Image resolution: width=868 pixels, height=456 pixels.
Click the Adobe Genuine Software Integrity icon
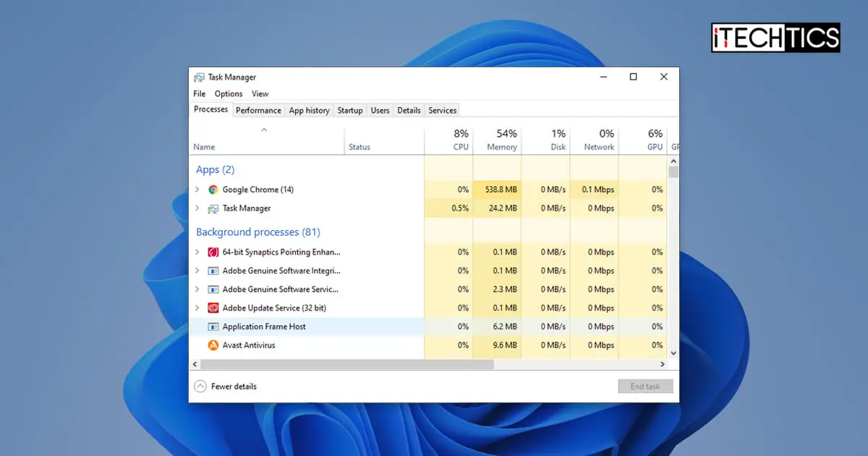tap(213, 271)
